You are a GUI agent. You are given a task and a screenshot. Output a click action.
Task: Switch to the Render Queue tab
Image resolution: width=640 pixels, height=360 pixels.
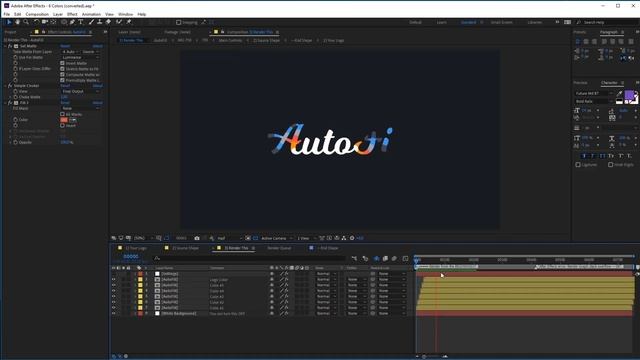tap(279, 248)
